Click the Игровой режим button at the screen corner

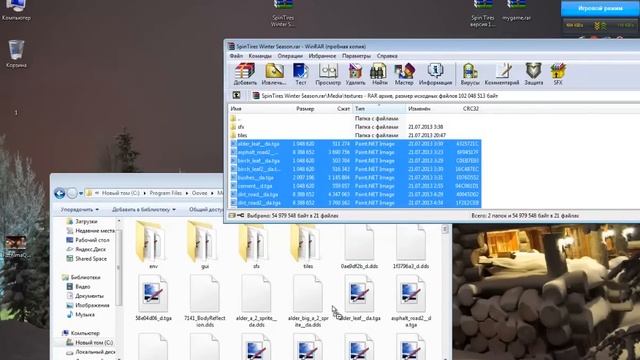600,8
